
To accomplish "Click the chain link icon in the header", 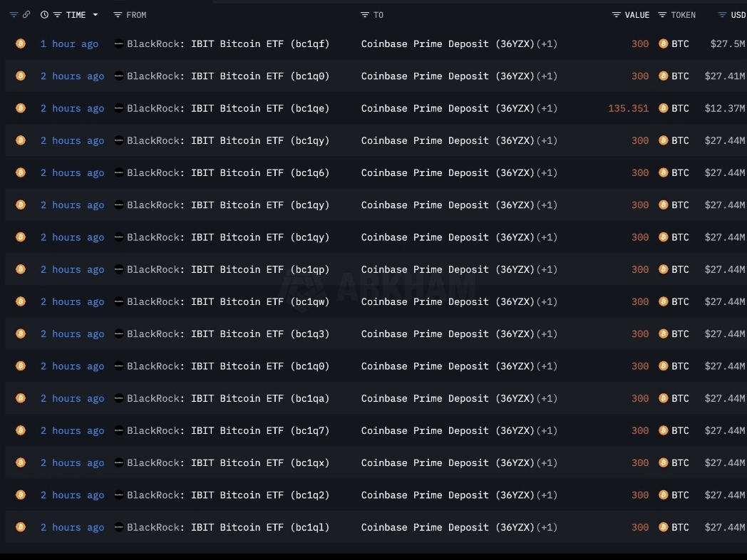I will click(26, 15).
